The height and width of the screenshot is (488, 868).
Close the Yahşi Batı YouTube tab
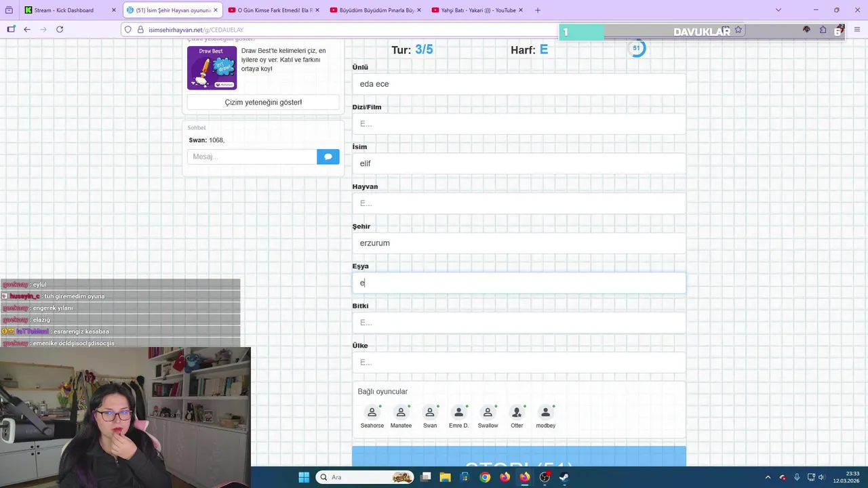[x=521, y=10]
